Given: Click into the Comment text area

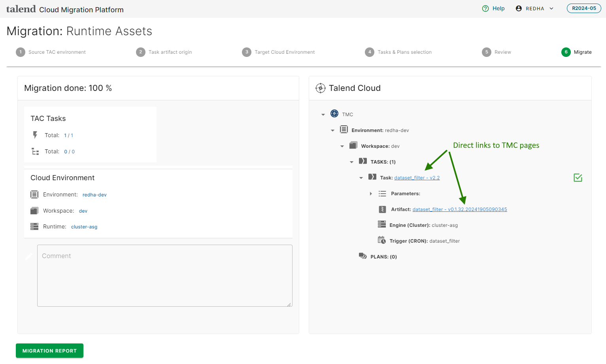Looking at the screenshot, I should (165, 275).
